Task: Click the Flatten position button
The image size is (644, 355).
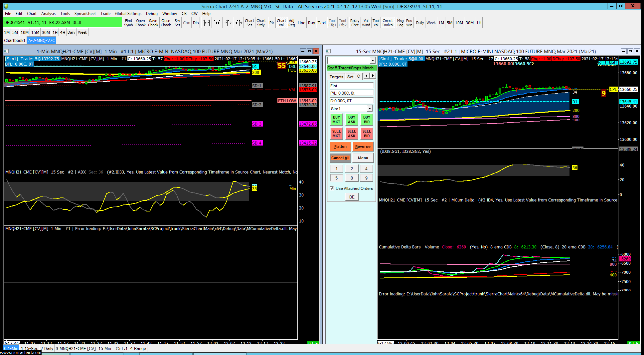Action: 340,147
